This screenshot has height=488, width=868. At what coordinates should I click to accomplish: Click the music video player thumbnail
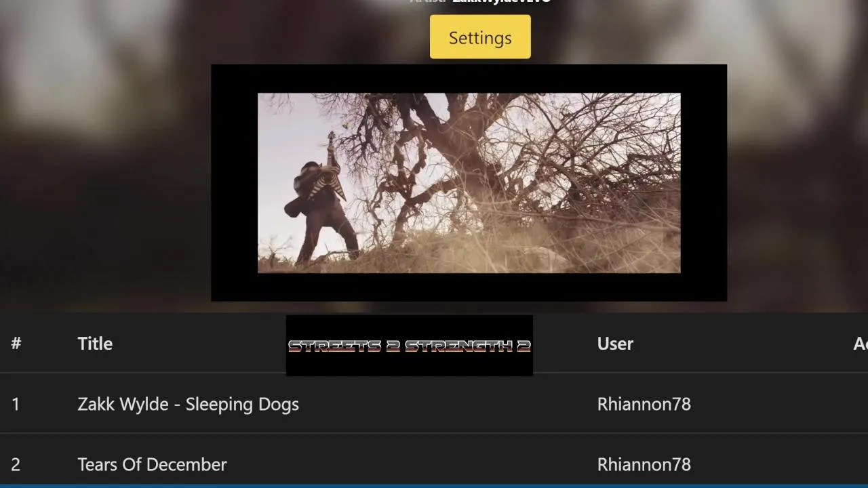point(469,183)
